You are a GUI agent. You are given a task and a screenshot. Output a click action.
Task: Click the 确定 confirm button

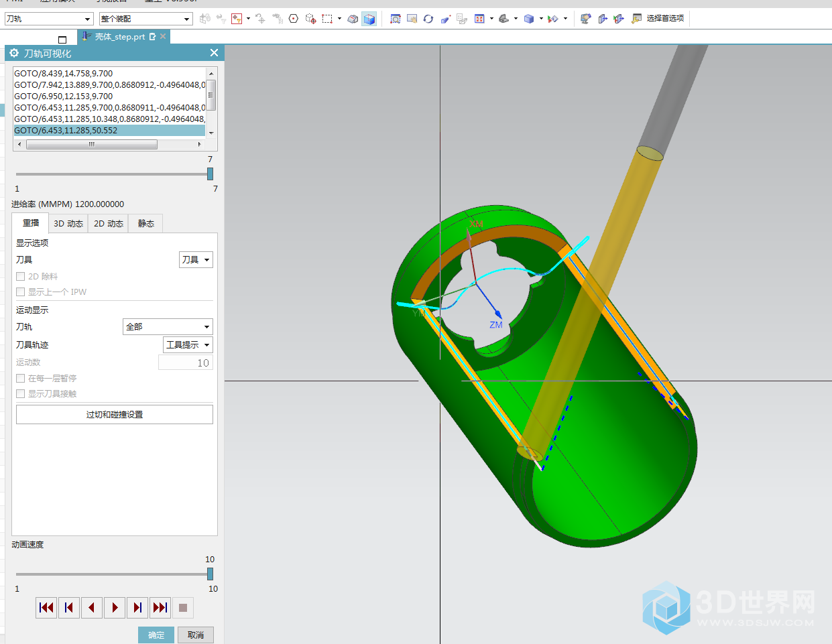coord(156,635)
